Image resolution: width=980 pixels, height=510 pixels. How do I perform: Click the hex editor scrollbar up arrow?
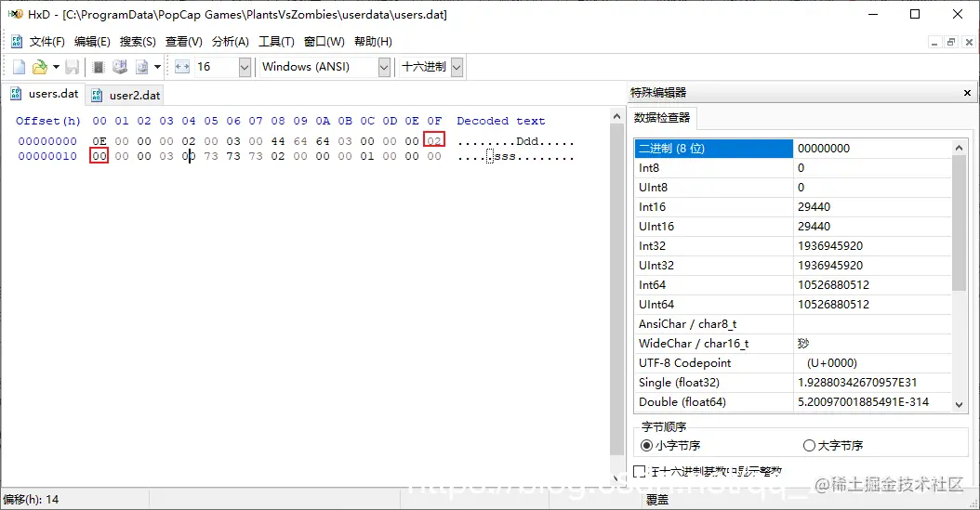tap(616, 116)
